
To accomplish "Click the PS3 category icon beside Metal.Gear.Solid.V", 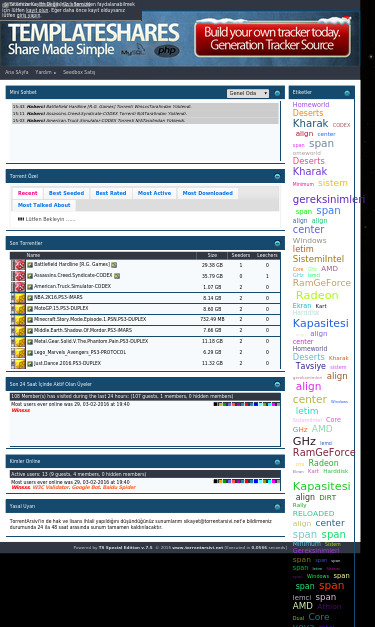I will [x=18, y=342].
